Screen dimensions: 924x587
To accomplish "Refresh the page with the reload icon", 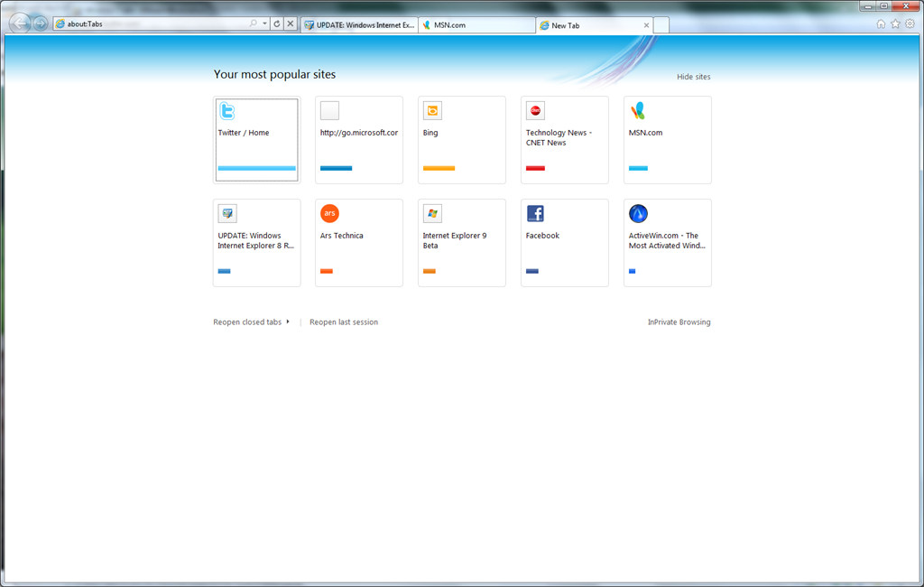I will tap(277, 23).
